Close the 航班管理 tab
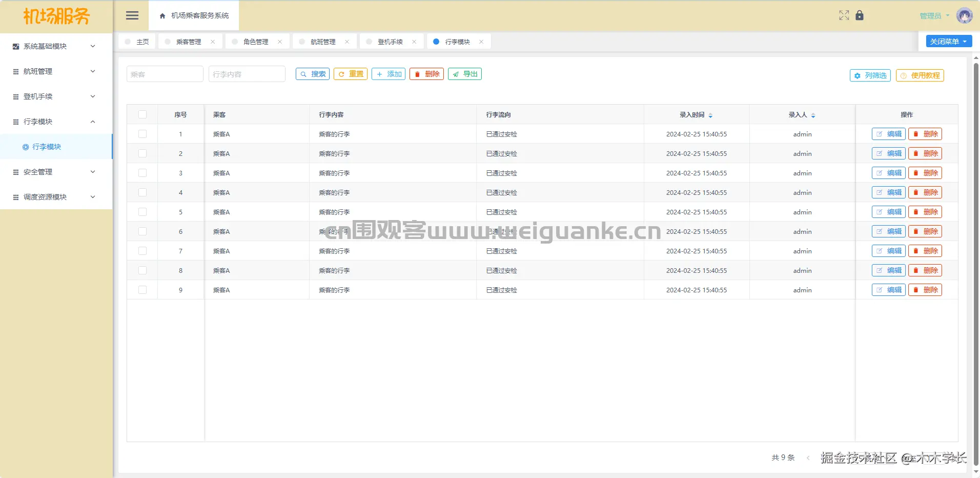The image size is (980, 478). [x=347, y=42]
